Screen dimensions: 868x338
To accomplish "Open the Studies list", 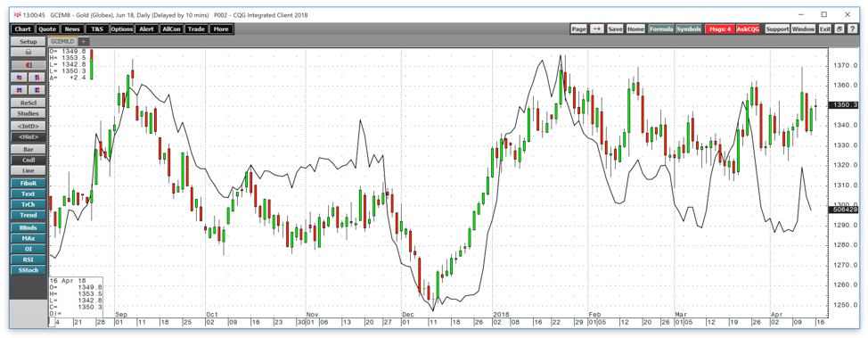I will click(29, 113).
